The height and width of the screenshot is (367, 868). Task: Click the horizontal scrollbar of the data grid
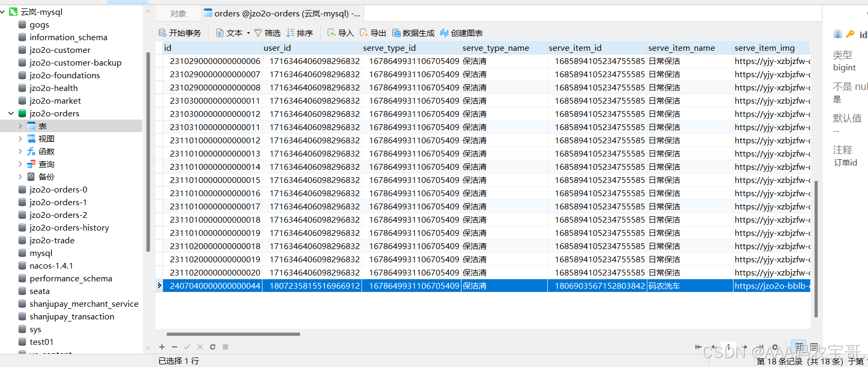[233, 334]
